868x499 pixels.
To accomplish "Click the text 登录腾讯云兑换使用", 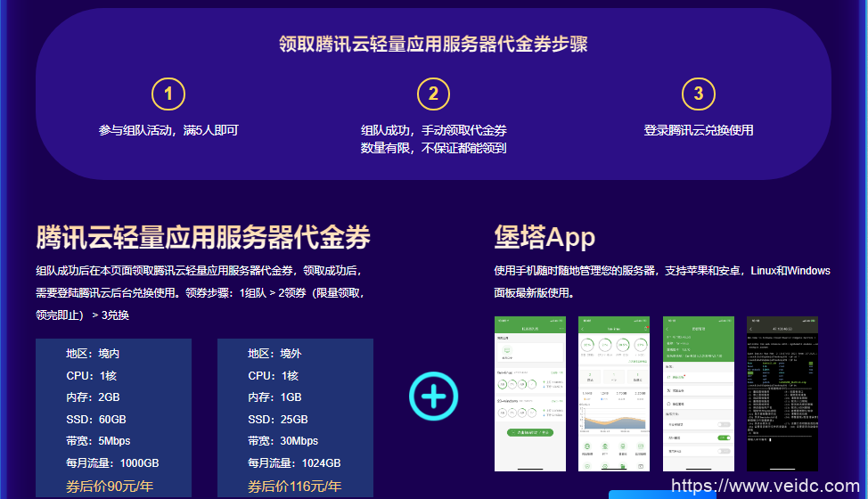I will point(699,131).
